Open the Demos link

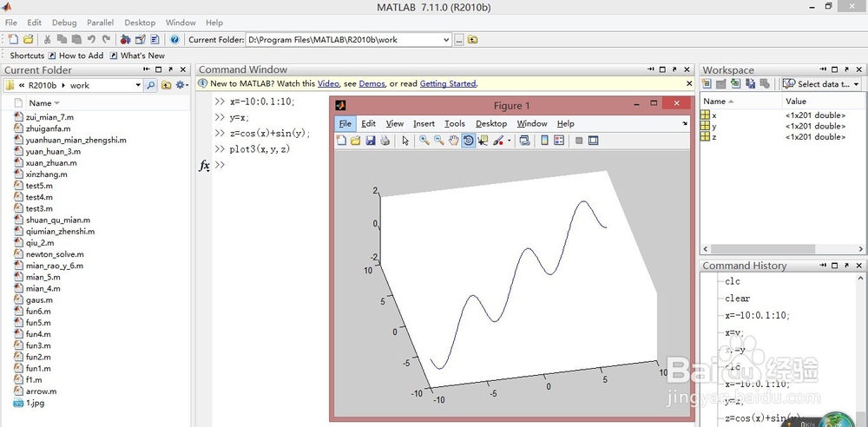point(372,83)
